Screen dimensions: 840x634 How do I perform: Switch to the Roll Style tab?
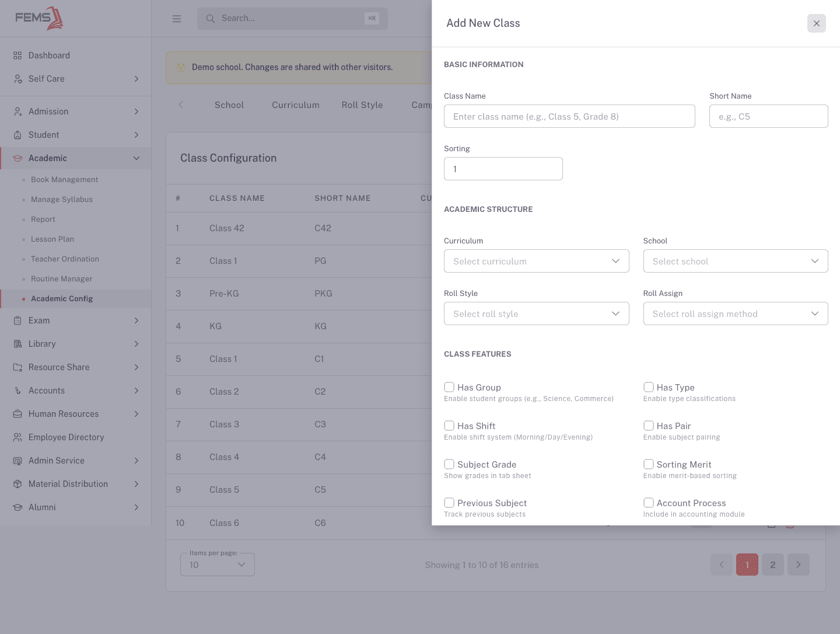[x=362, y=105]
